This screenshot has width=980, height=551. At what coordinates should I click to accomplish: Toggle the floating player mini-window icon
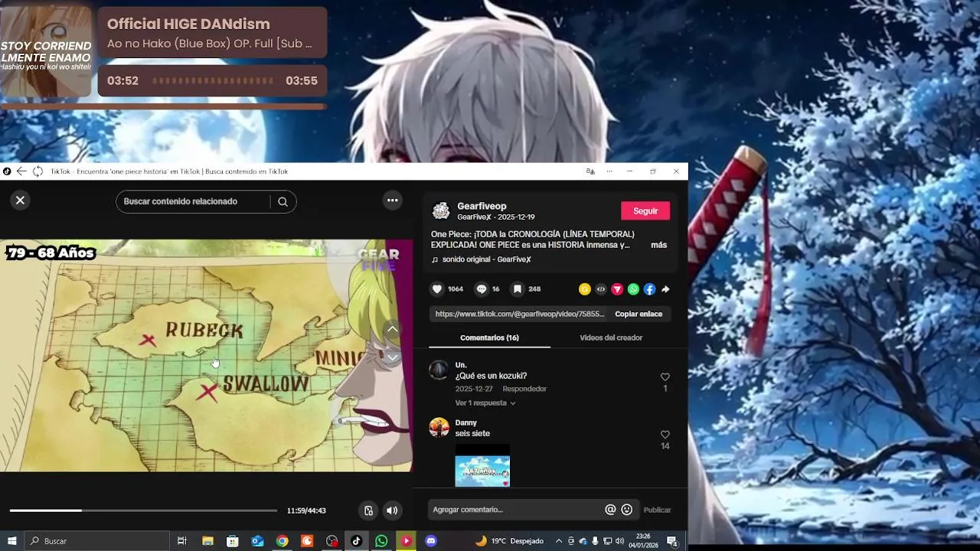(x=368, y=510)
